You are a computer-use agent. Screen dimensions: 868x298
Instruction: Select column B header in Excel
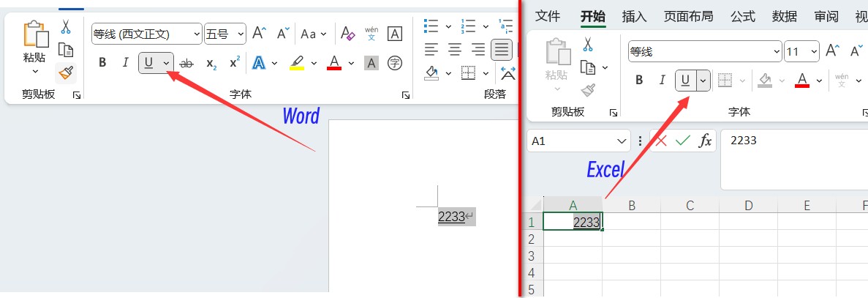tap(632, 206)
